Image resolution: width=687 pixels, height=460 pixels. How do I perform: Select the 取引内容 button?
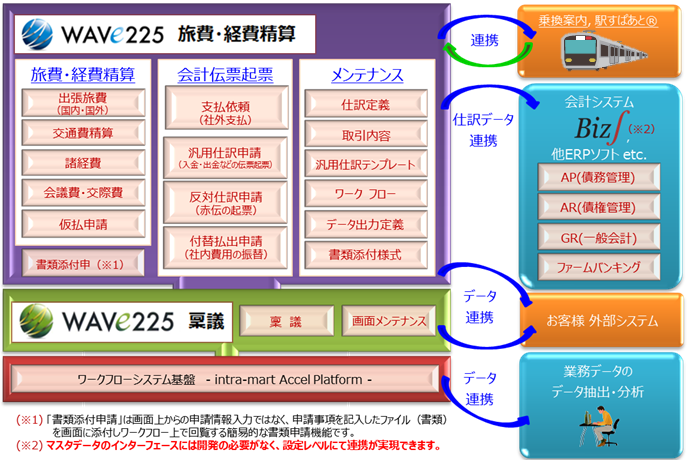[x=366, y=134]
